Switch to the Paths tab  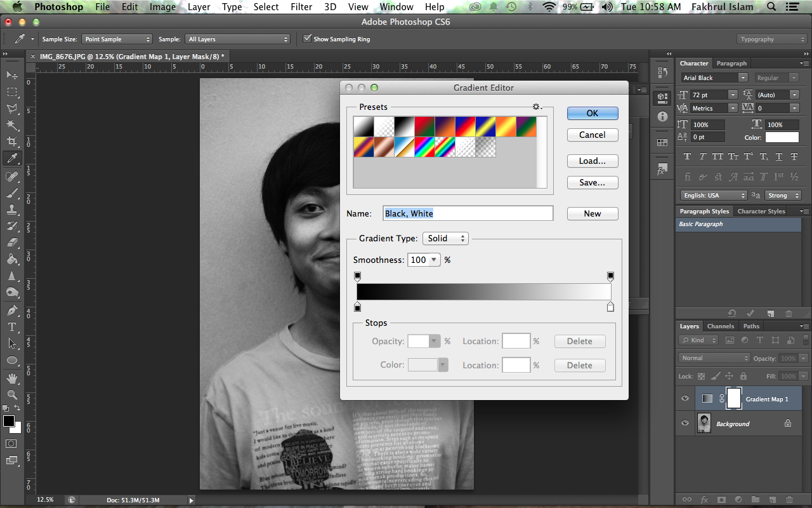coord(751,326)
